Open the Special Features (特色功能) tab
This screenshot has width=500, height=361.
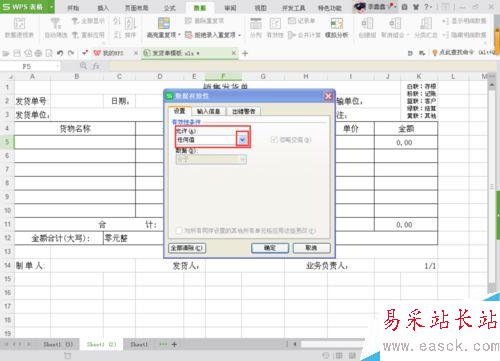click(x=330, y=8)
